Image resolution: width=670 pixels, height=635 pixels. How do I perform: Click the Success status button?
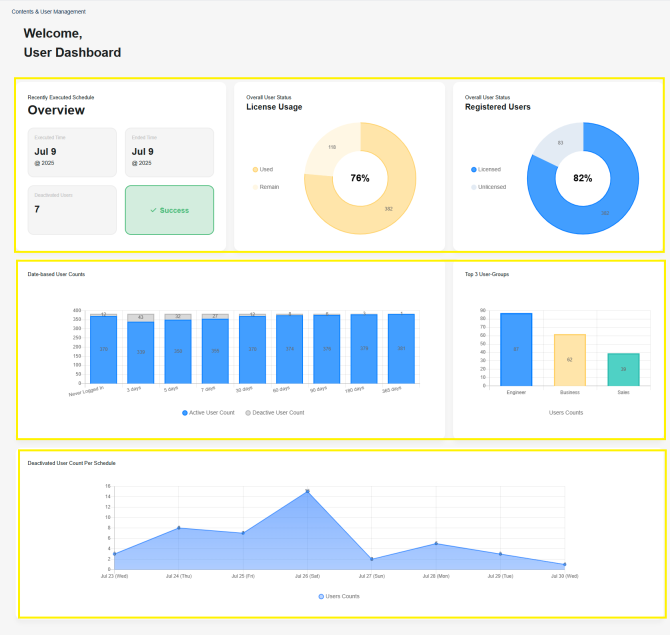pos(170,210)
